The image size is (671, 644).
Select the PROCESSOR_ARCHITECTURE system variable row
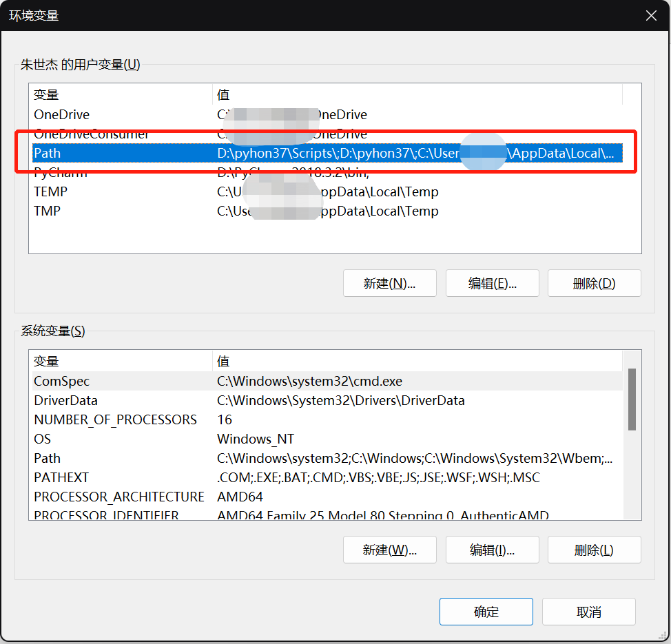click(x=327, y=497)
